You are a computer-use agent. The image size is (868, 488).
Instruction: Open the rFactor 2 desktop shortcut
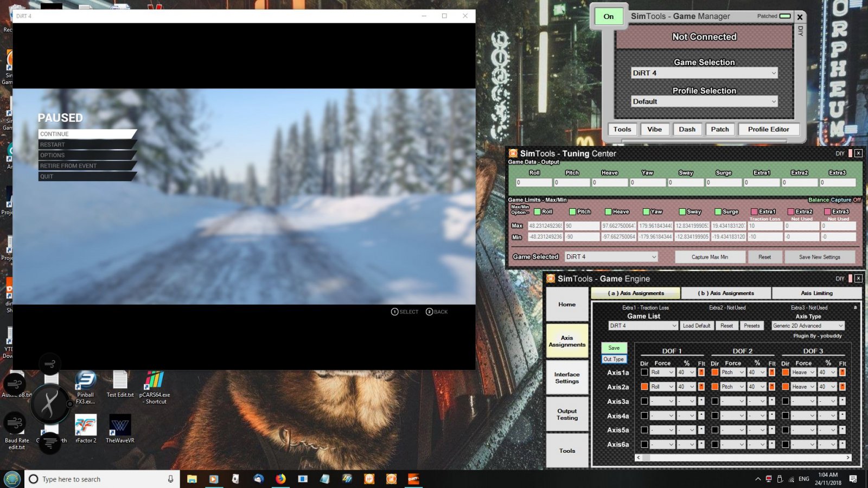pyautogui.click(x=86, y=426)
